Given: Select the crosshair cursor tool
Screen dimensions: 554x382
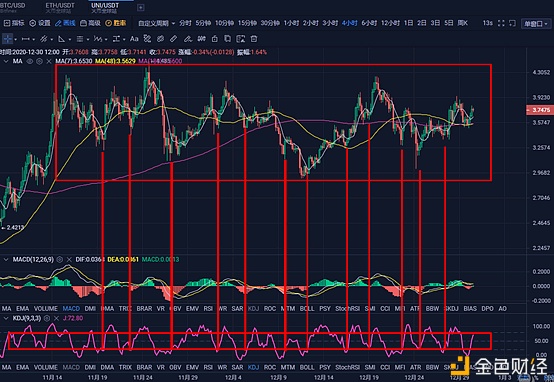Looking at the screenshot, I should (7, 39).
